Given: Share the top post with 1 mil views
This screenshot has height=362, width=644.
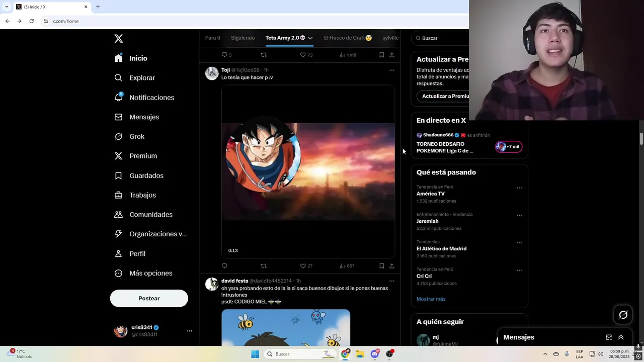Looking at the screenshot, I should pos(392,55).
